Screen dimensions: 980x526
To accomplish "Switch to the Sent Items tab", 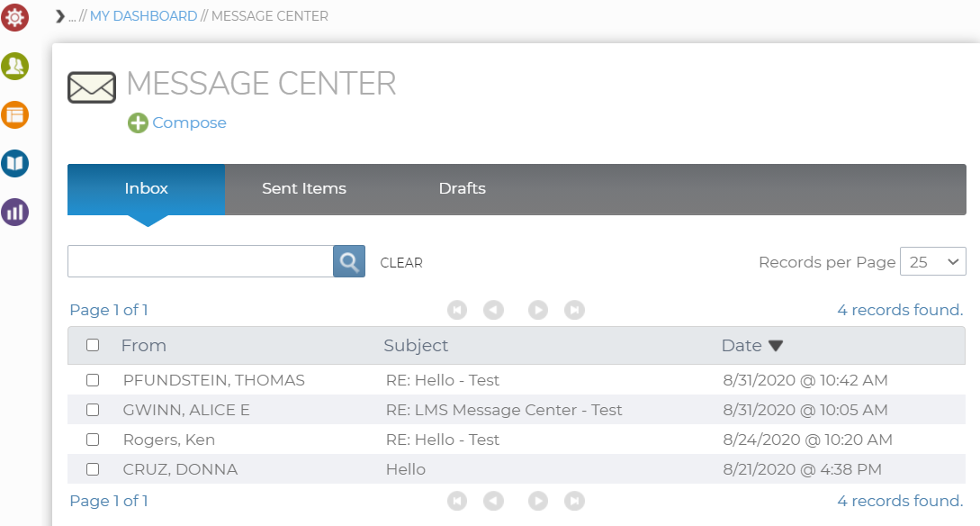I will click(x=303, y=189).
